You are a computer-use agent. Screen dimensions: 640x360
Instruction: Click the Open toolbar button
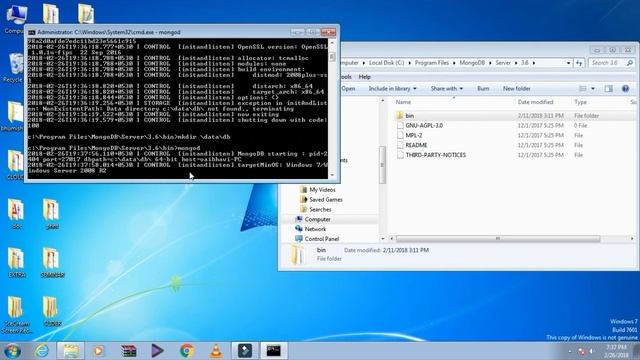pos(348,89)
